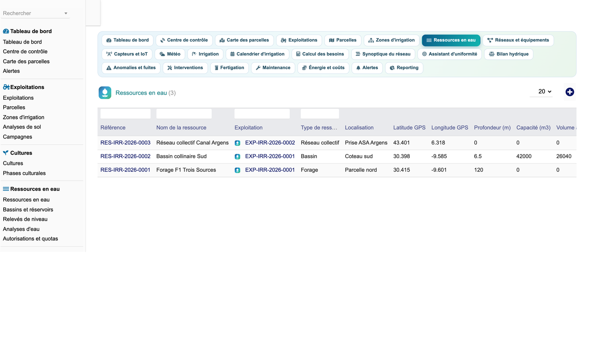Open the Reporting tab
The width and height of the screenshot is (589, 364).
click(x=404, y=68)
